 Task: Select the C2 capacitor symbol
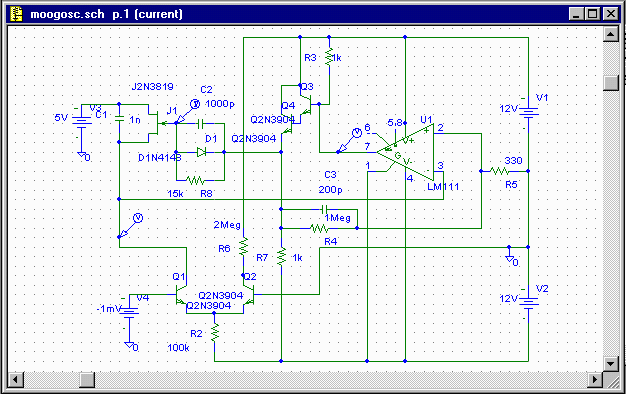[x=200, y=123]
